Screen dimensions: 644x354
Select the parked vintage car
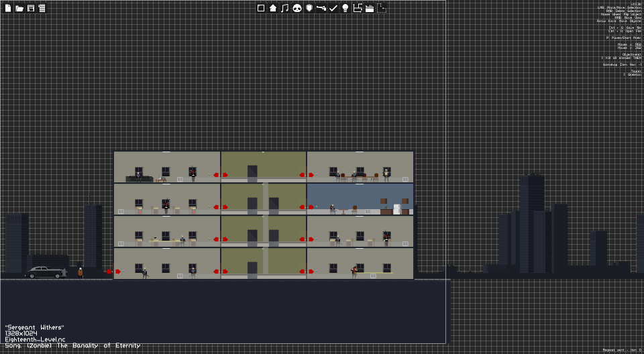coord(45,272)
